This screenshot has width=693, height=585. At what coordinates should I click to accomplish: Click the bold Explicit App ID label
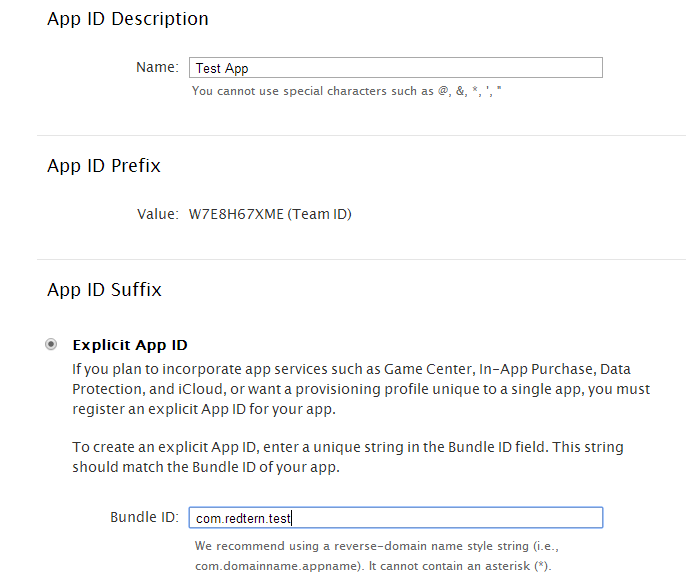pos(130,345)
